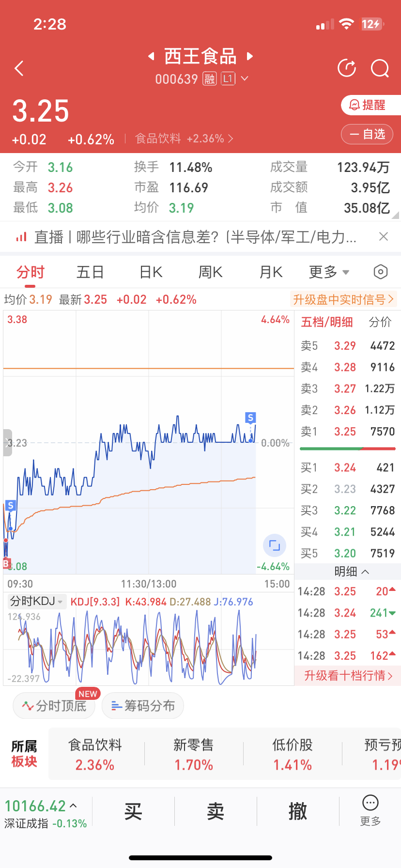The height and width of the screenshot is (868, 401).
Task: Select 买5 price 3.20 row
Action: [348, 553]
